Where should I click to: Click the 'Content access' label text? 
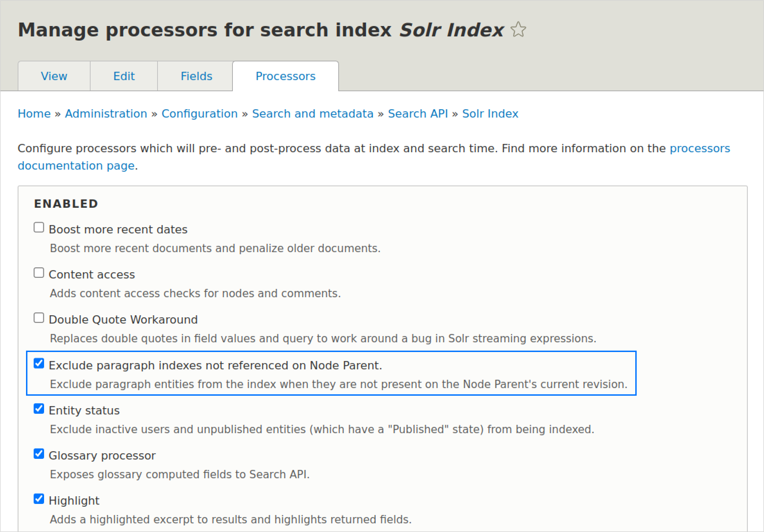pos(92,275)
